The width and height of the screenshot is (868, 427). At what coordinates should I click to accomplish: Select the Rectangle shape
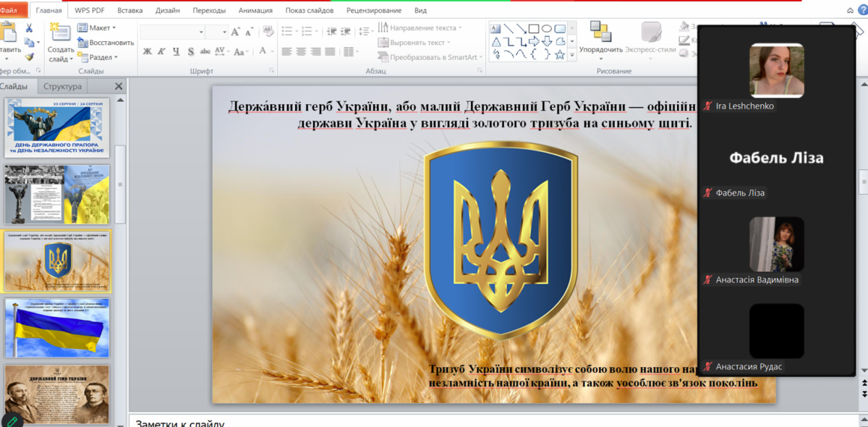coord(534,28)
